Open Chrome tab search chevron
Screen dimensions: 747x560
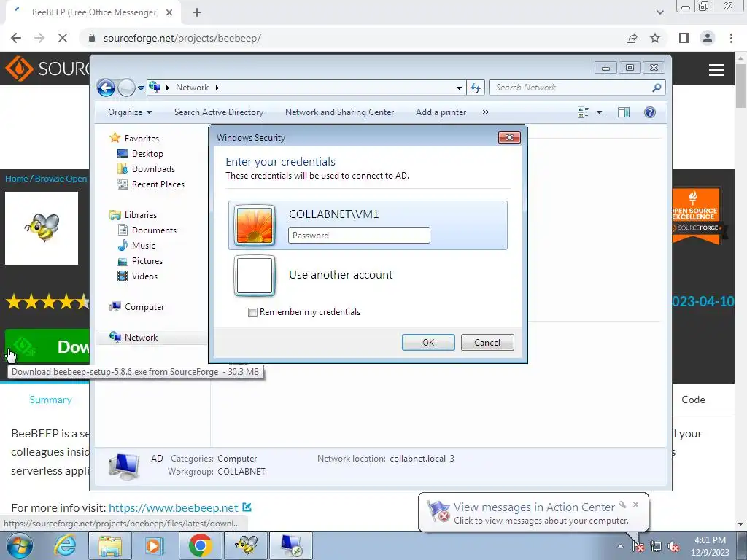[659, 13]
